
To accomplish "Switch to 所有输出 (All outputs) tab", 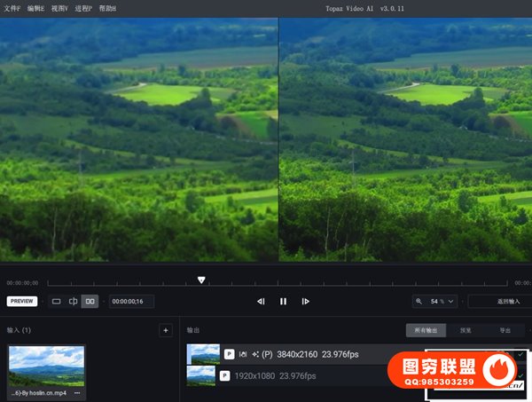I will [426, 330].
